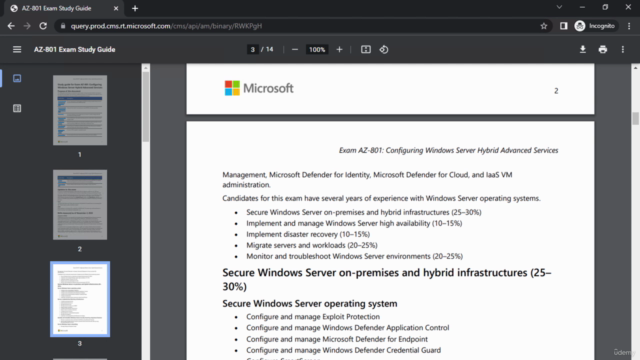Click the fit to page icon
This screenshot has width=640, height=360.
(x=366, y=49)
